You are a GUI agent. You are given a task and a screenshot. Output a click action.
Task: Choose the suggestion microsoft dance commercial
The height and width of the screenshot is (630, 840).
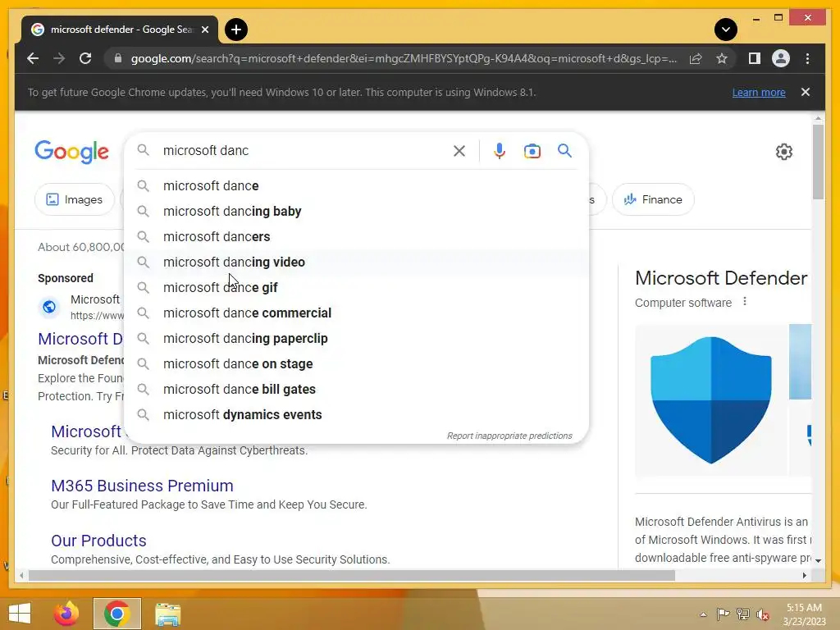coord(356,313)
